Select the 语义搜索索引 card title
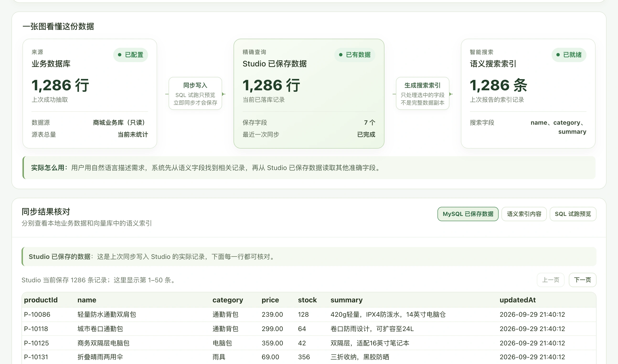Viewport: 618px width, 364px height. (x=493, y=64)
